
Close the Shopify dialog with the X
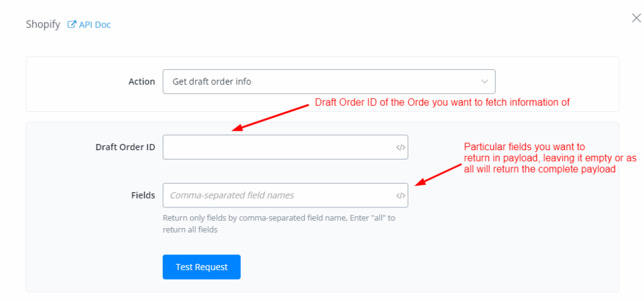[x=636, y=18]
